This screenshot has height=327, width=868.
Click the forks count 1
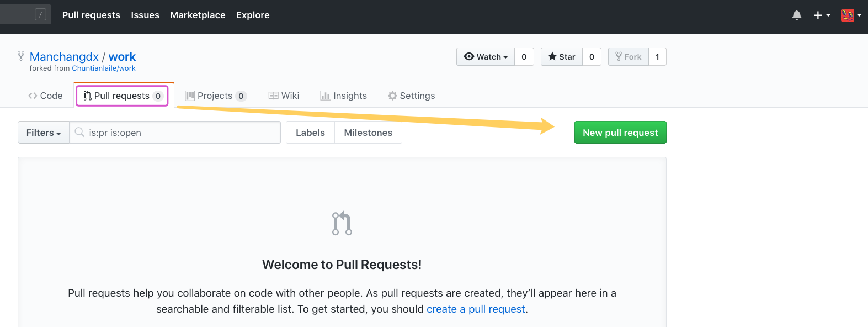pyautogui.click(x=657, y=57)
